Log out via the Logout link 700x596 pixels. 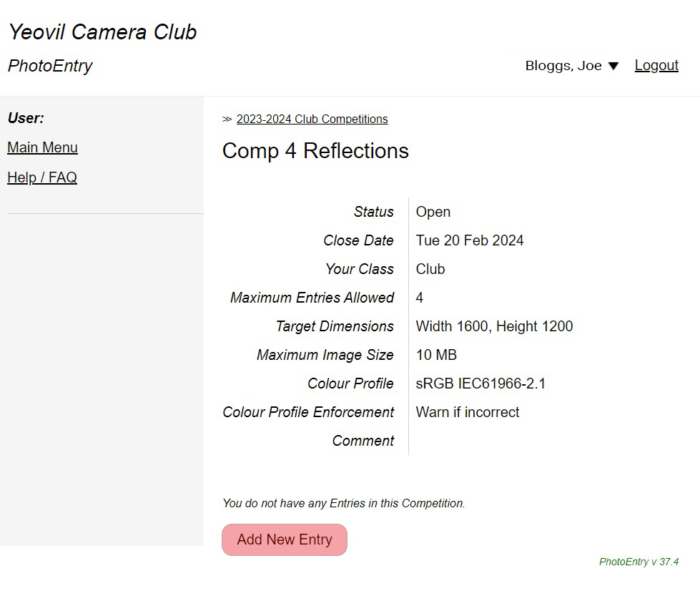coord(656,66)
